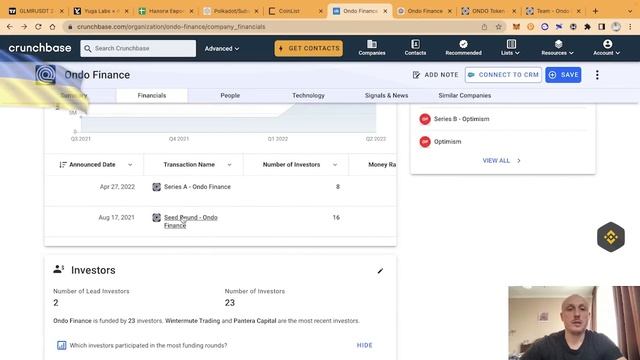Click the Binance hexagon extension badge
Image resolution: width=640 pixels, height=360 pixels.
[x=611, y=237]
